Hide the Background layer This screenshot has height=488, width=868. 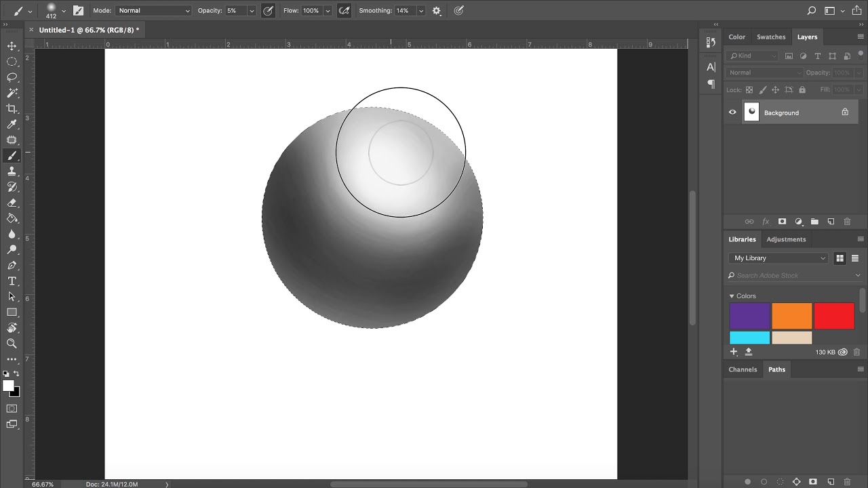click(732, 113)
